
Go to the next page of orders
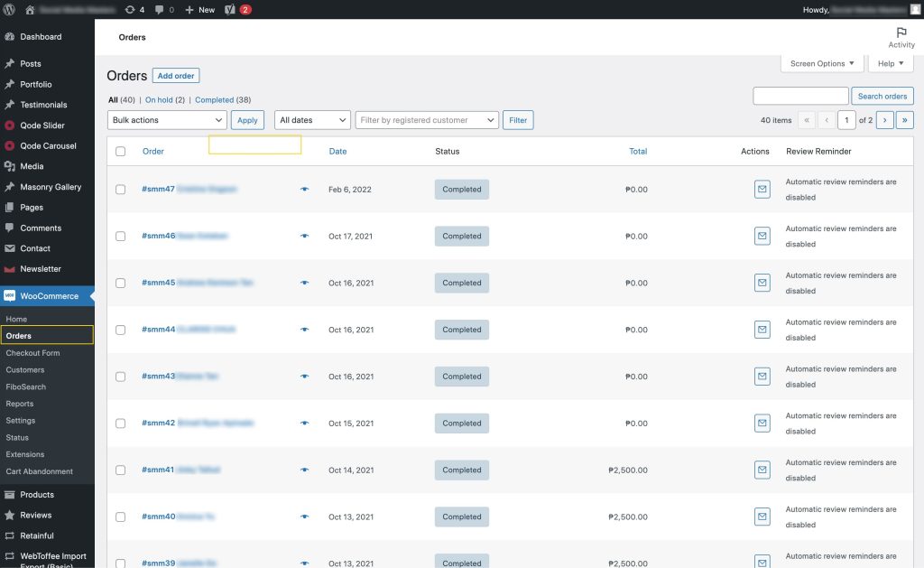pos(885,120)
